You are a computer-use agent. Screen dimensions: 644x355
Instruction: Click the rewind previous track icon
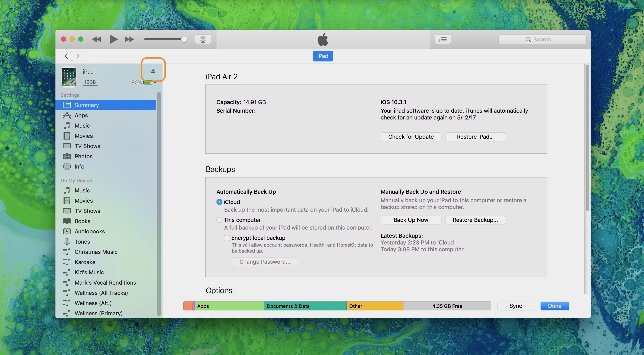click(97, 39)
